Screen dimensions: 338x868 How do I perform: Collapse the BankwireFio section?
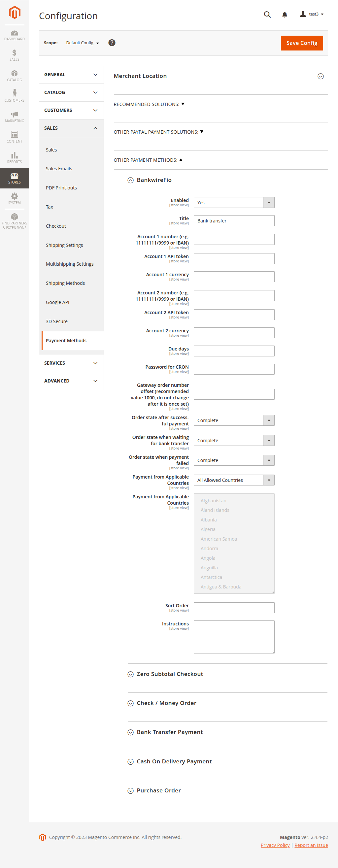[130, 180]
